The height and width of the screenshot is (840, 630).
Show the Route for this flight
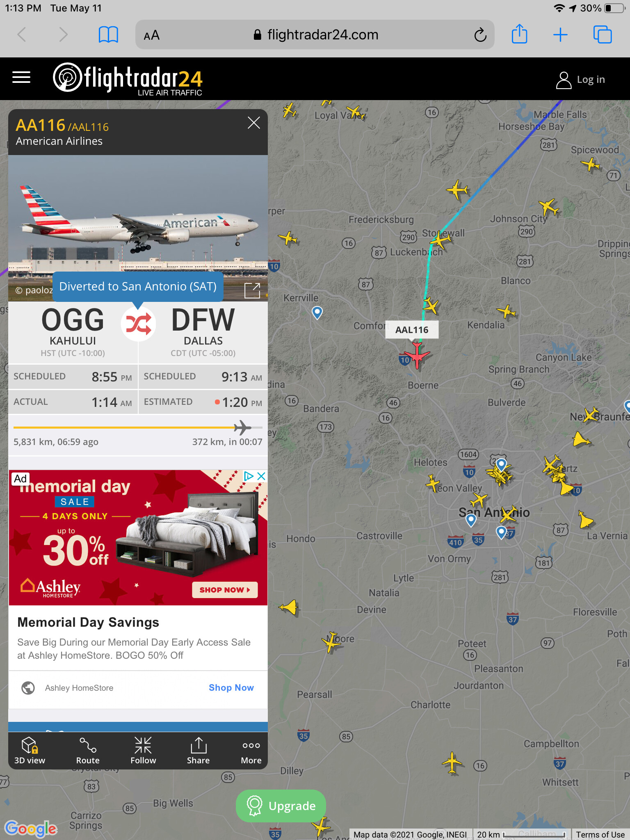(x=88, y=751)
